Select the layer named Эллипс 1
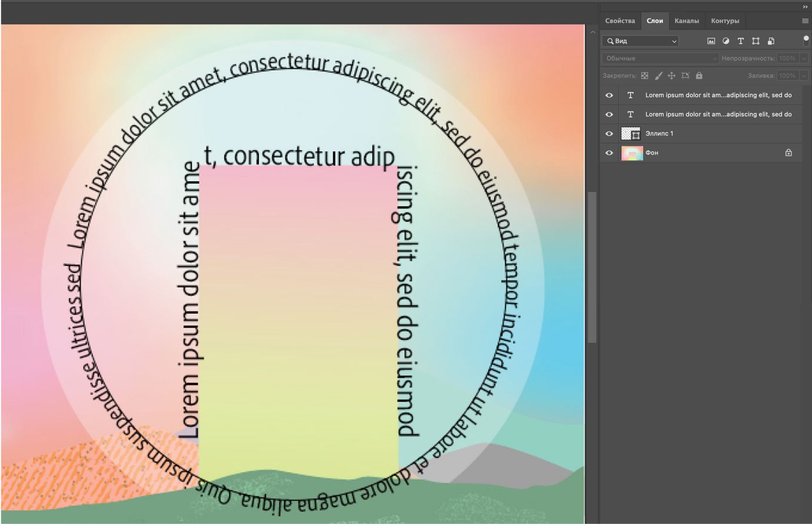The image size is (812, 524). [659, 133]
